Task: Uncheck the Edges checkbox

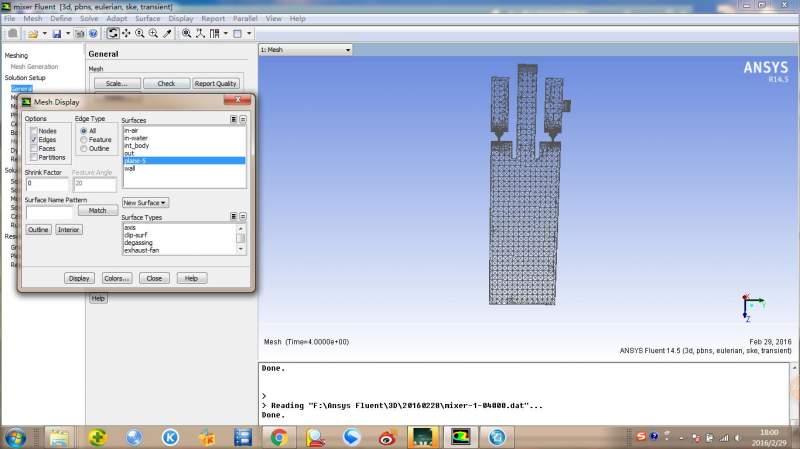Action: [x=34, y=139]
